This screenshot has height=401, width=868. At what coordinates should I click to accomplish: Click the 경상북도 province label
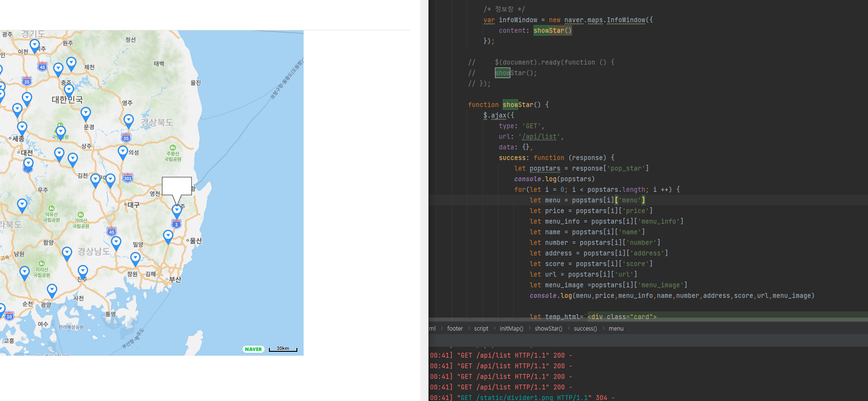[157, 122]
